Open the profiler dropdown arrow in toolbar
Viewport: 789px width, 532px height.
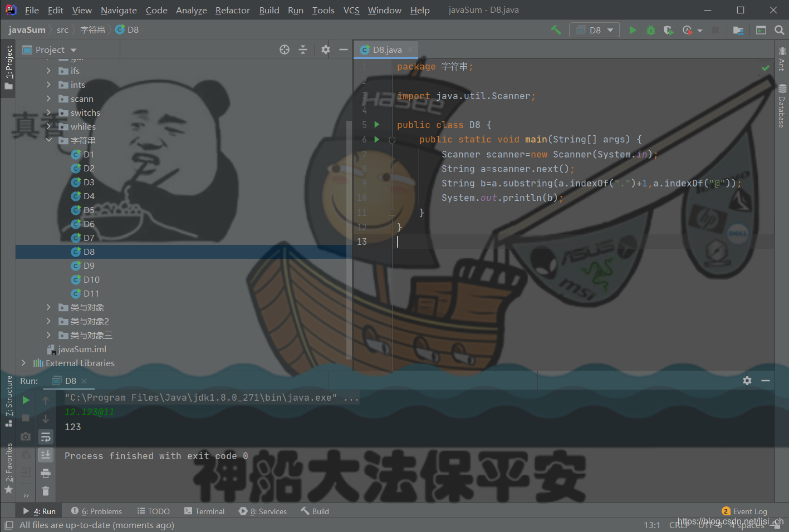pyautogui.click(x=700, y=31)
